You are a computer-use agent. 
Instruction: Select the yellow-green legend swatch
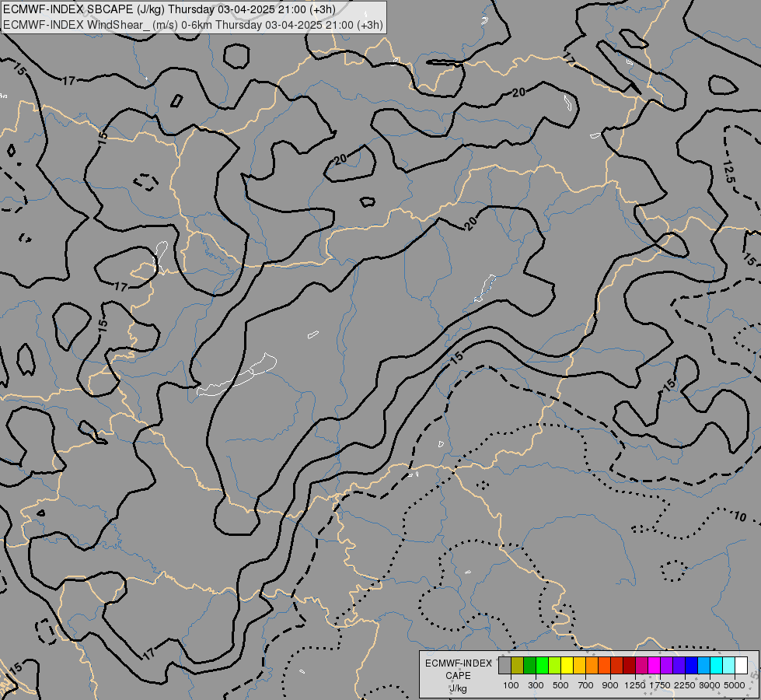[x=555, y=665]
